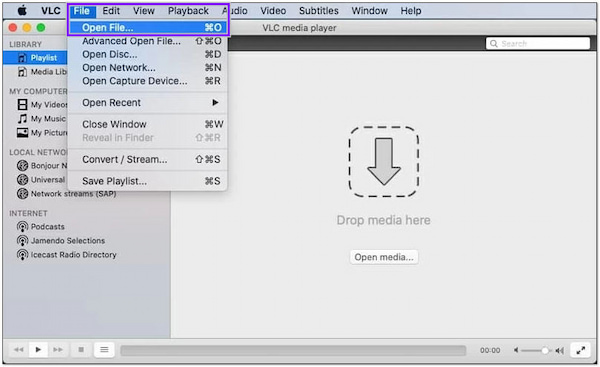Screen dimensions: 600x367
Task: Click the Play button
Action: tap(38, 349)
